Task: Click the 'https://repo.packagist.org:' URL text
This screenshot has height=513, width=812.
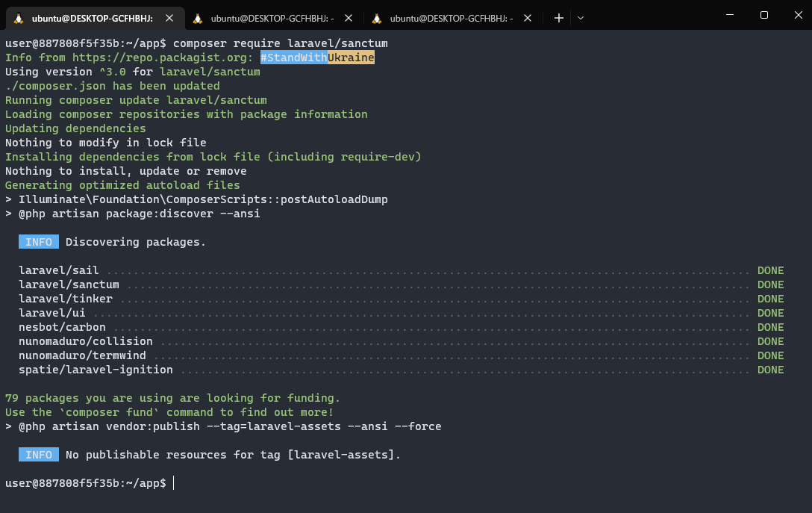Action: [x=163, y=57]
